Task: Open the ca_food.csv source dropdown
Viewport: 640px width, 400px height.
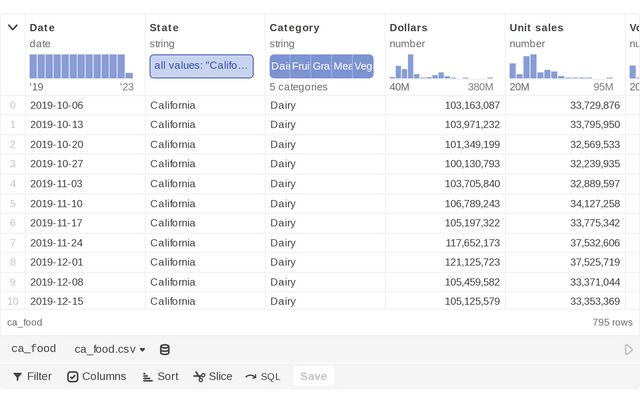Action: click(x=110, y=349)
